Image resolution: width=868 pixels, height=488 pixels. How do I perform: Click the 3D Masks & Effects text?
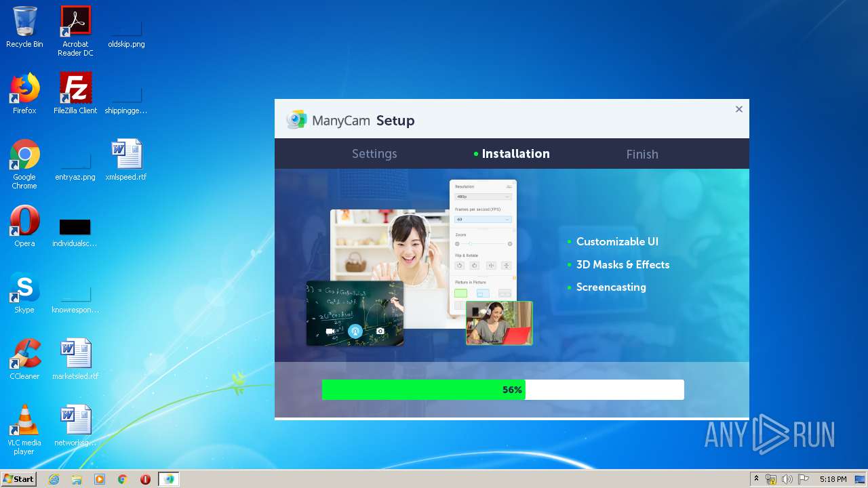point(623,264)
